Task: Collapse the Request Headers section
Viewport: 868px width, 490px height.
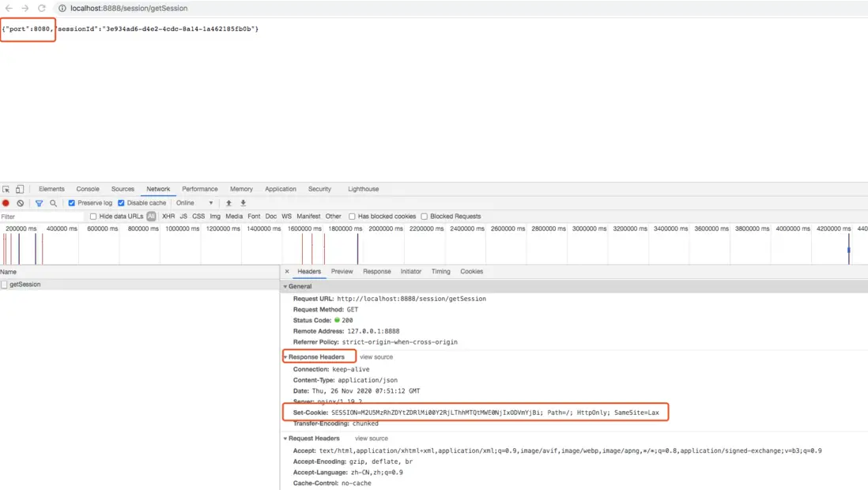Action: tap(285, 439)
